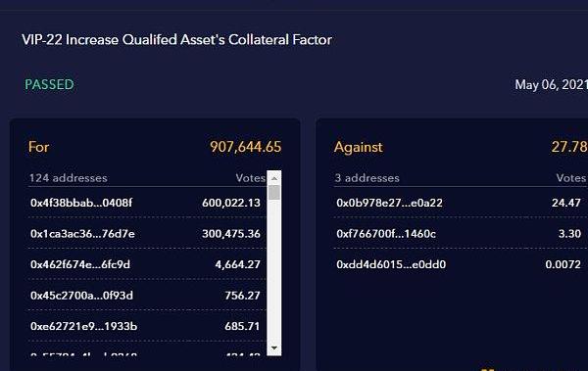The width and height of the screenshot is (588, 371).
Task: Open Against voter 0x0b978e27...e0a22
Action: pos(389,203)
